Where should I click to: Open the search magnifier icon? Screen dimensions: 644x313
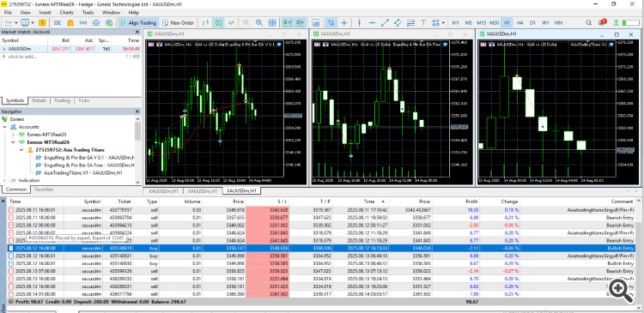589,22
